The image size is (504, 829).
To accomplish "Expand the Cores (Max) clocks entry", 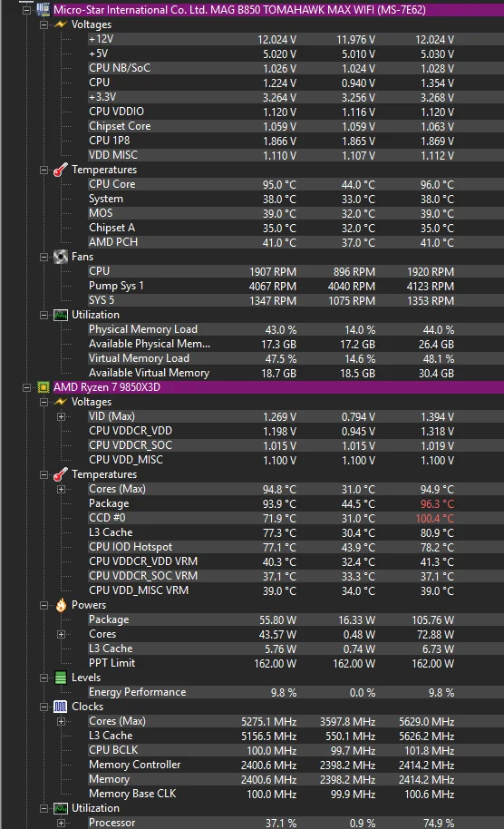I will (x=62, y=722).
